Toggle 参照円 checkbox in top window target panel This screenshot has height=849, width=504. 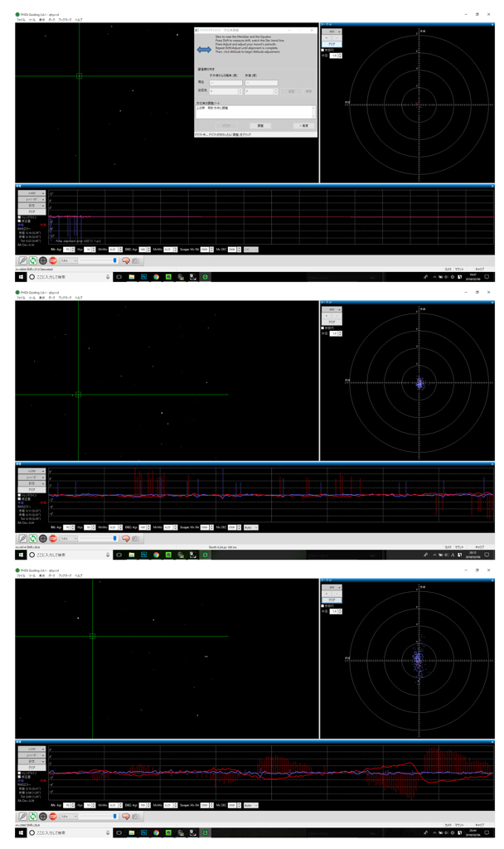[x=323, y=50]
